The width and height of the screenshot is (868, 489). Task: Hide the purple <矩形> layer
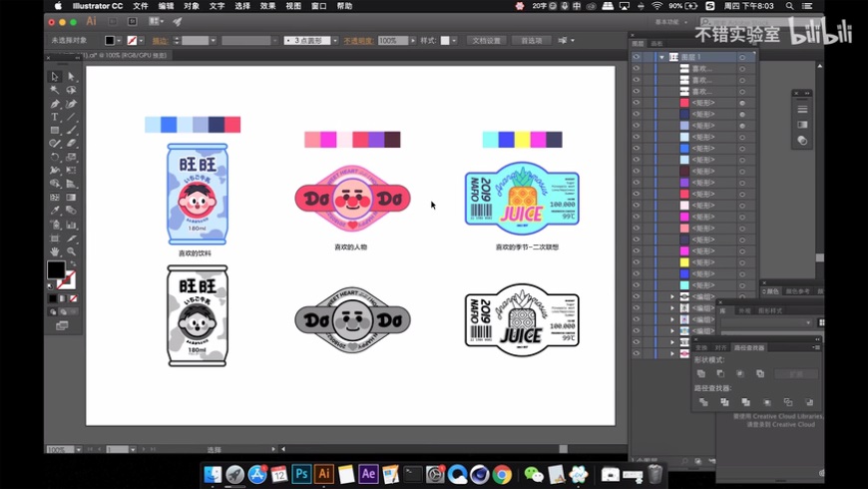[x=637, y=183]
